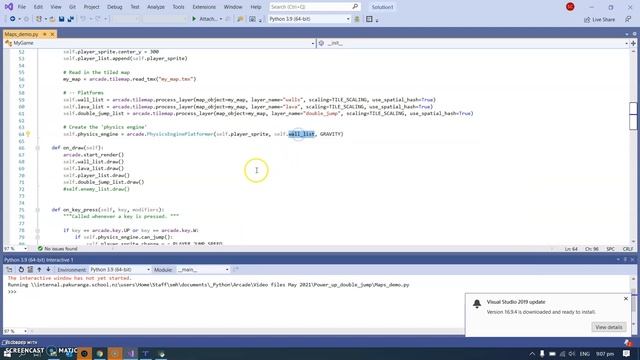
Task: Click the editor vertical scrollbar
Action: (x=633, y=147)
